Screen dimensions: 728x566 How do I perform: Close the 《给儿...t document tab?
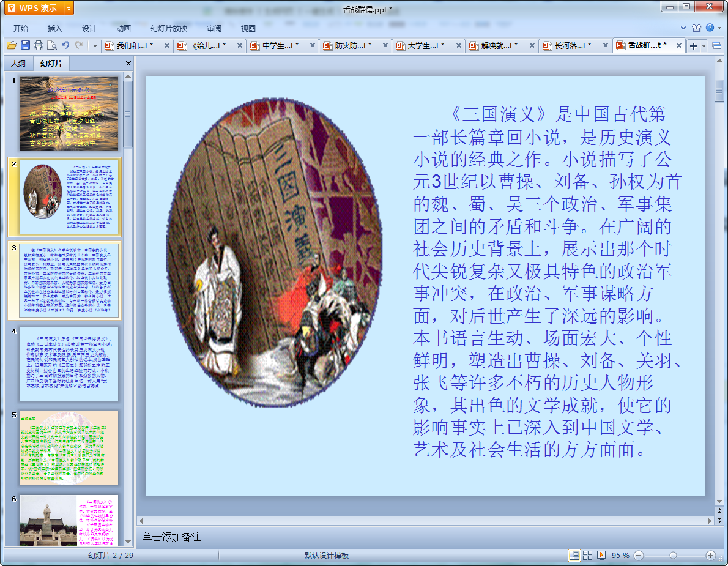[240, 45]
